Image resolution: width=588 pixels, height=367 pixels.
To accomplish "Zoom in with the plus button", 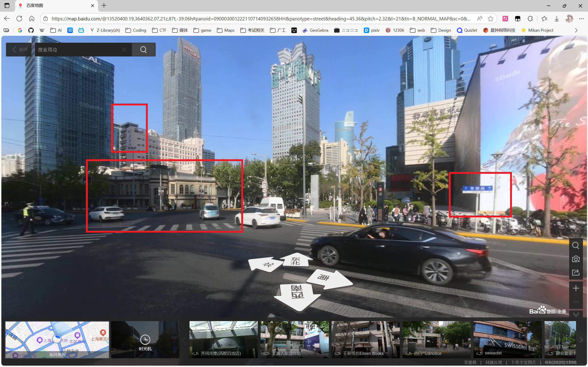I will point(575,288).
